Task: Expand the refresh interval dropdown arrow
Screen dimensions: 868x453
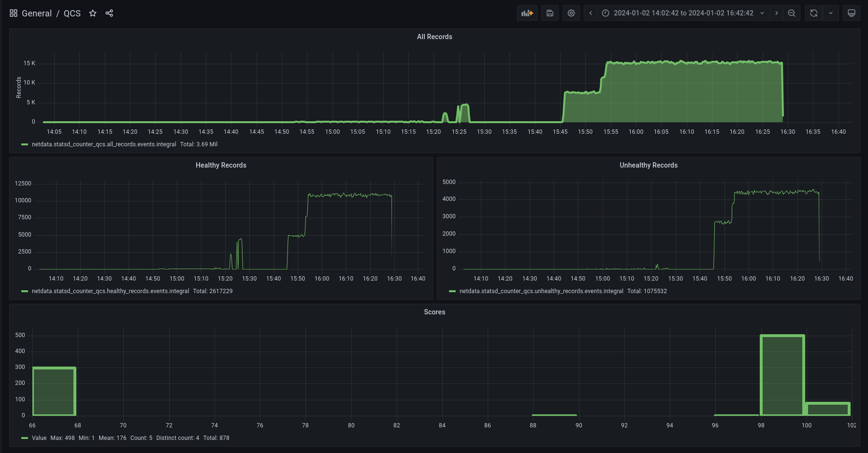Action: point(831,13)
